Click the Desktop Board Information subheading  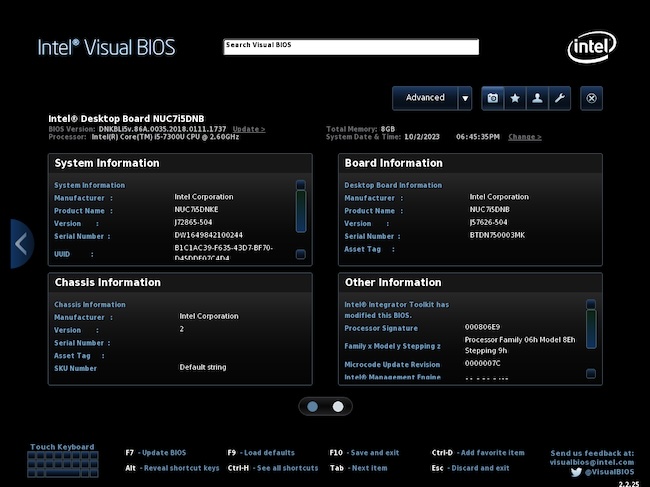(x=393, y=185)
